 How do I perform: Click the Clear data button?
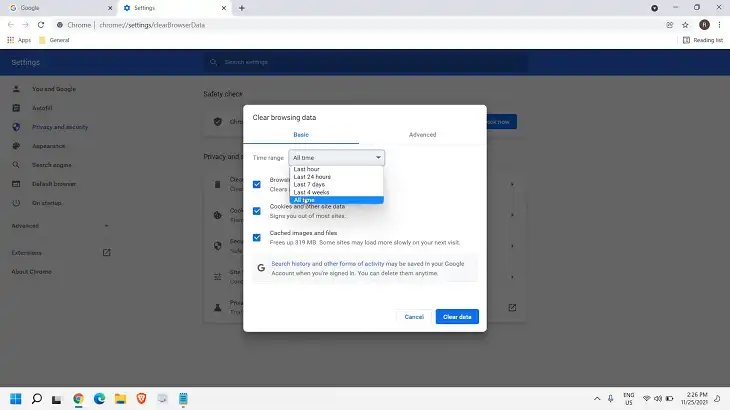tap(457, 316)
